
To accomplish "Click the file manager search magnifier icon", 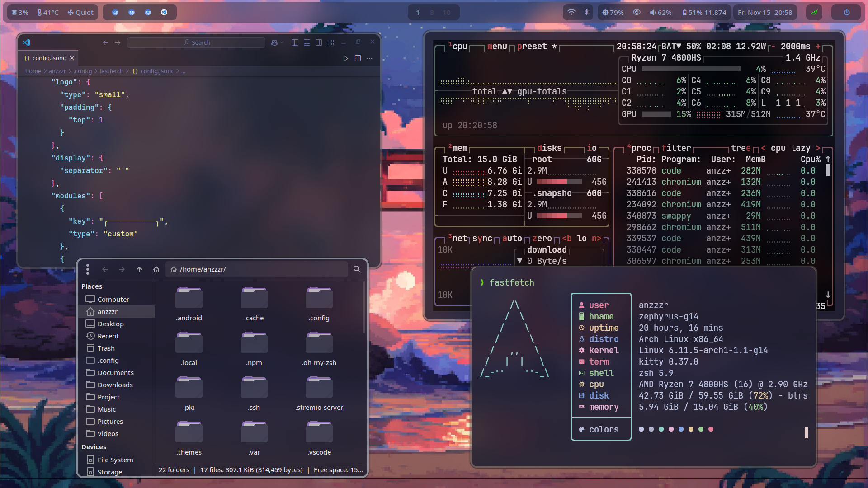I will point(357,269).
